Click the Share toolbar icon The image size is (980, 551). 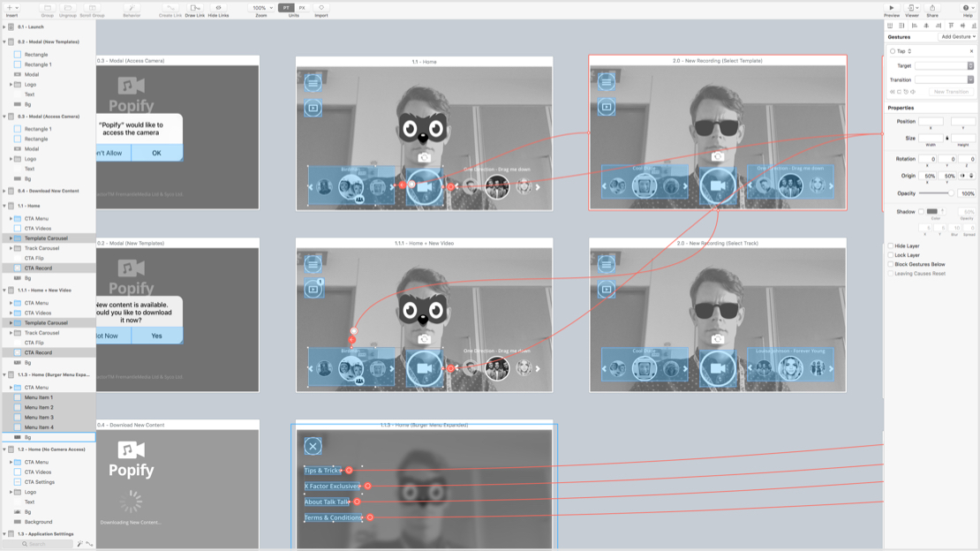[x=931, y=8]
